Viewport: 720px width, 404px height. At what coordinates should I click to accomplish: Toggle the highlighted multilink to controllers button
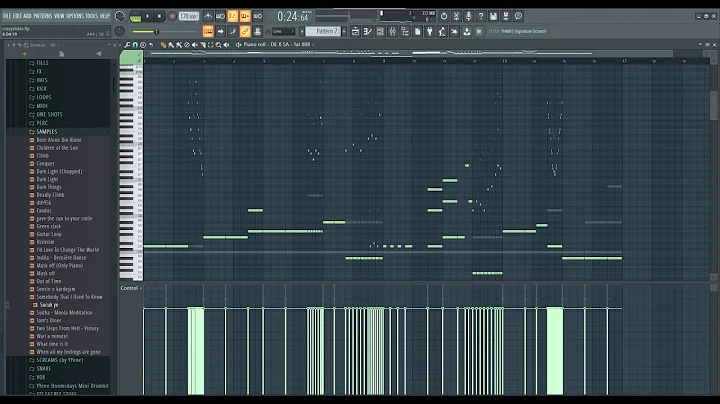(245, 31)
